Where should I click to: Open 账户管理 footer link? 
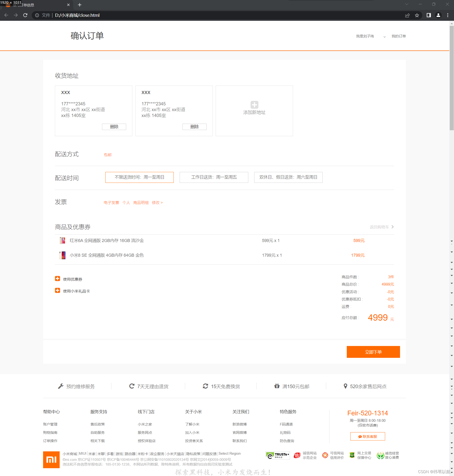50,424
